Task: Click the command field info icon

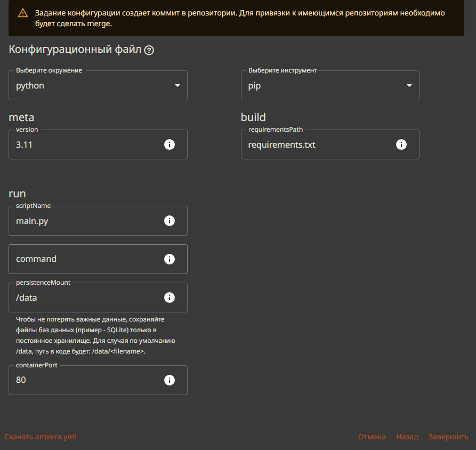Action: (170, 259)
